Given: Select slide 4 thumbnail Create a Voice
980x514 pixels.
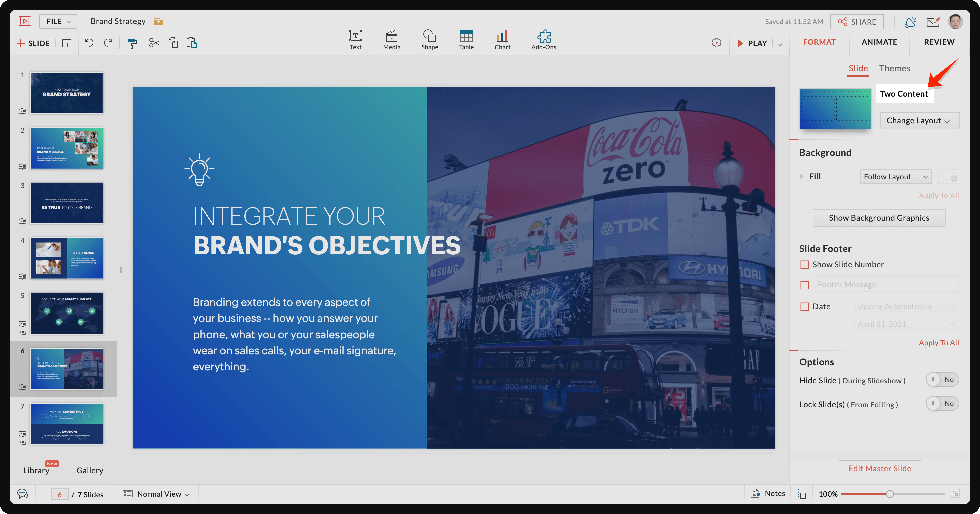Looking at the screenshot, I should click(67, 258).
